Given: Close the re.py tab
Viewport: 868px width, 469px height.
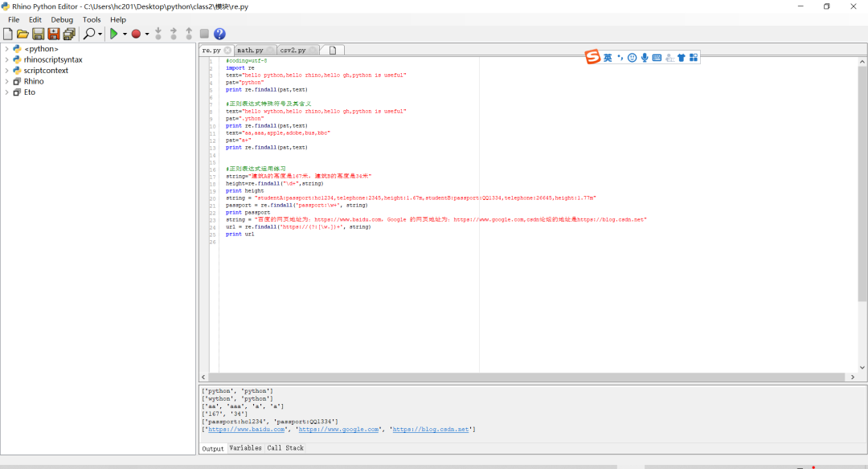Looking at the screenshot, I should [227, 51].
